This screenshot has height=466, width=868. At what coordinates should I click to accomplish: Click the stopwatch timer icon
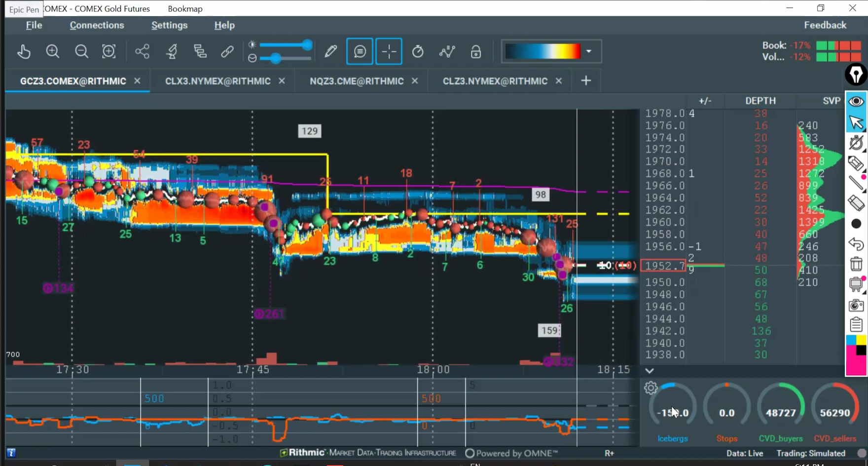point(418,51)
